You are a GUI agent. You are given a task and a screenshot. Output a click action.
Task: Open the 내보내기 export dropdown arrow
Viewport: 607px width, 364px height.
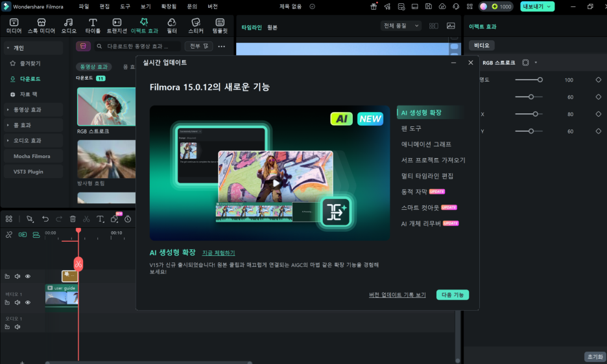click(x=549, y=6)
